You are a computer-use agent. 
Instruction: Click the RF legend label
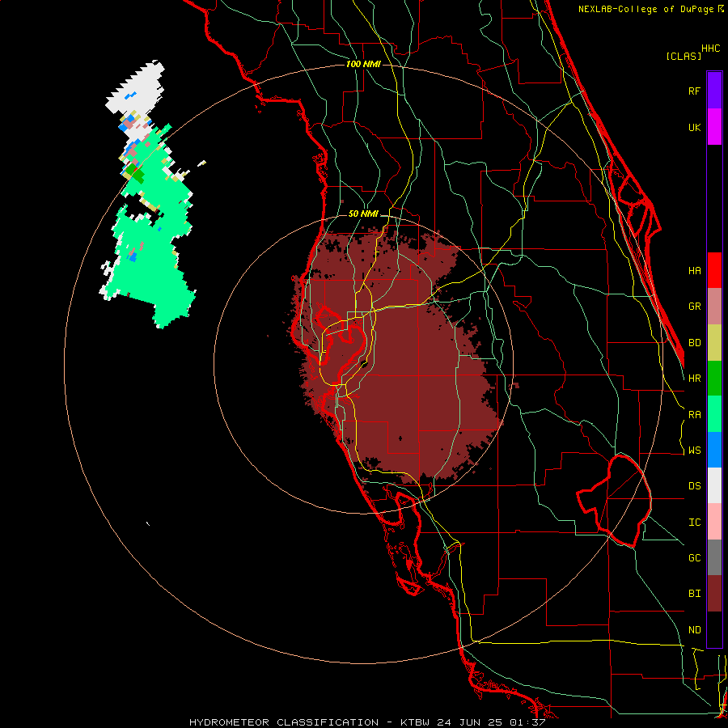[695, 91]
